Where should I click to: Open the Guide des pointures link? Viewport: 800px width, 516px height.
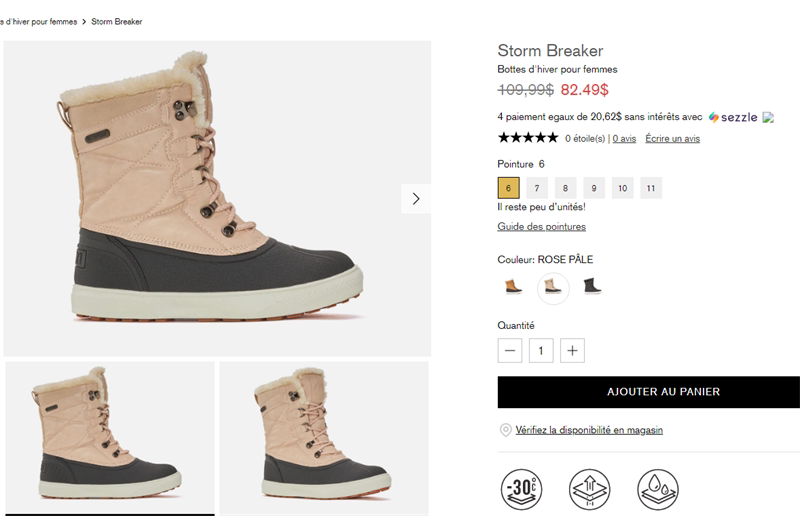(541, 227)
